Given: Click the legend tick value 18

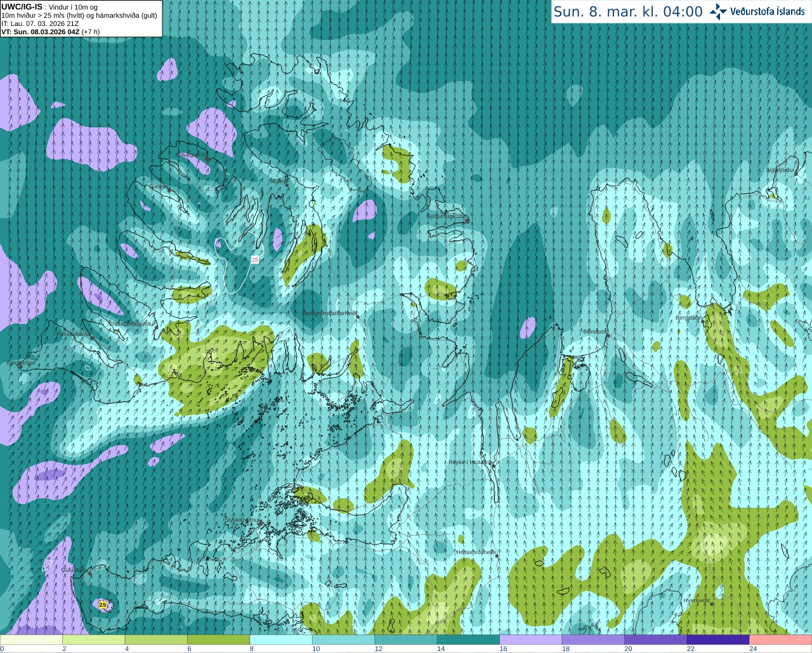Looking at the screenshot, I should (566, 649).
